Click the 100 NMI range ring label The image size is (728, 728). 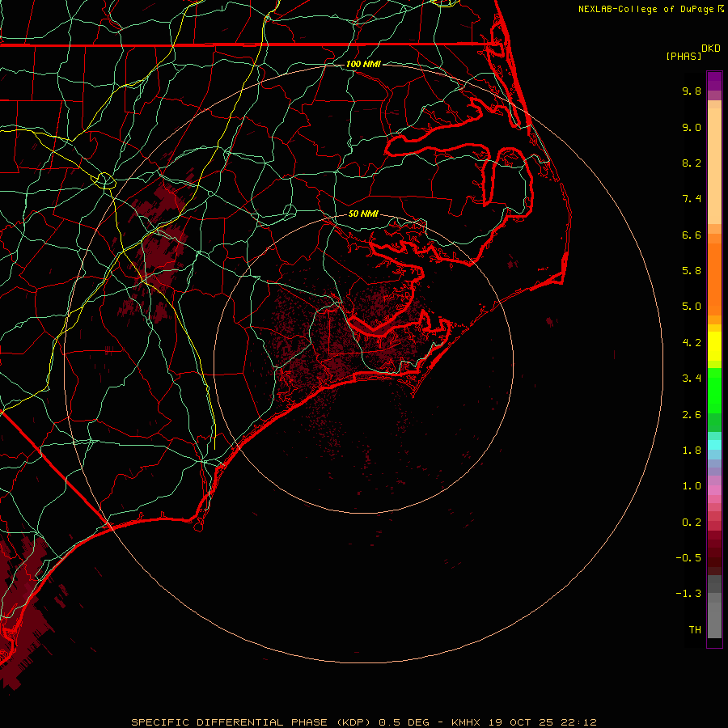(x=363, y=64)
